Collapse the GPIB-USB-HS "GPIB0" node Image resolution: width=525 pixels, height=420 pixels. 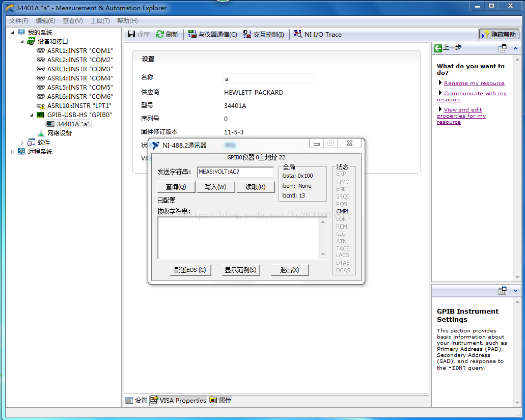[32, 115]
